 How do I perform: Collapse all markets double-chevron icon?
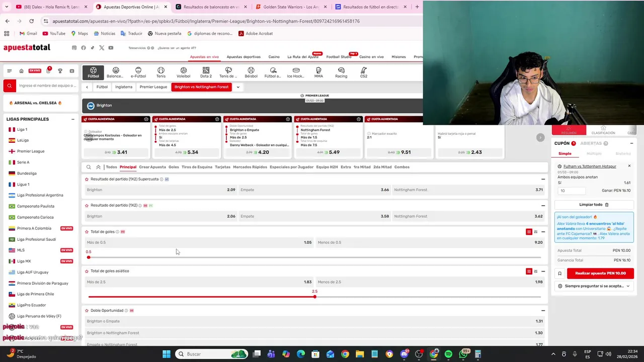(98, 167)
